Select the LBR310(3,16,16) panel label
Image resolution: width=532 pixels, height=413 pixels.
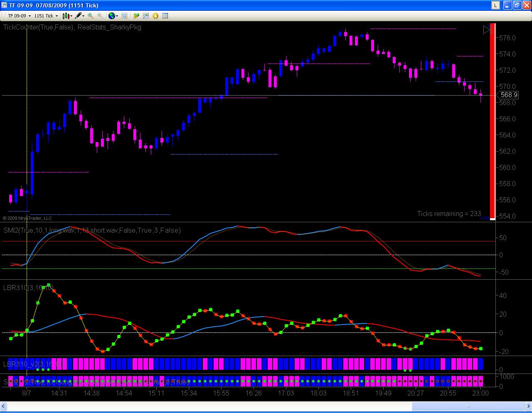point(28,288)
